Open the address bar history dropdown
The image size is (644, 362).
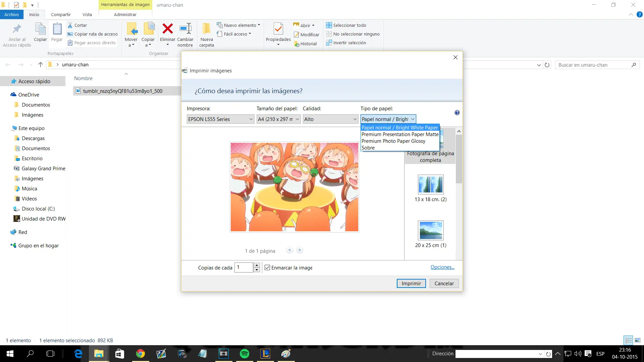539,65
